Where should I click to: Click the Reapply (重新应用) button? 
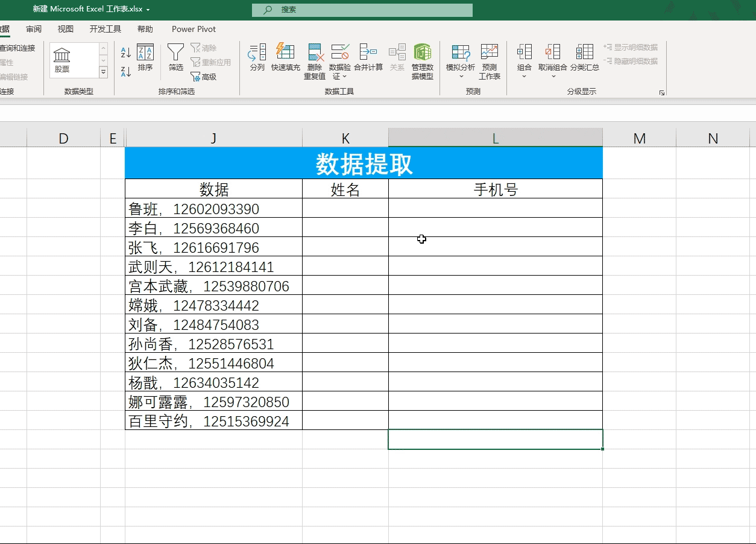[212, 63]
